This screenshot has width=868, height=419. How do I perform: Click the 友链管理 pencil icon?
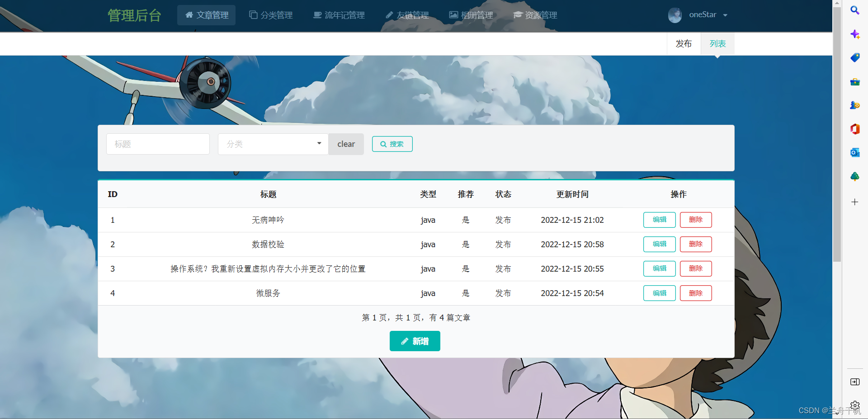click(x=389, y=15)
